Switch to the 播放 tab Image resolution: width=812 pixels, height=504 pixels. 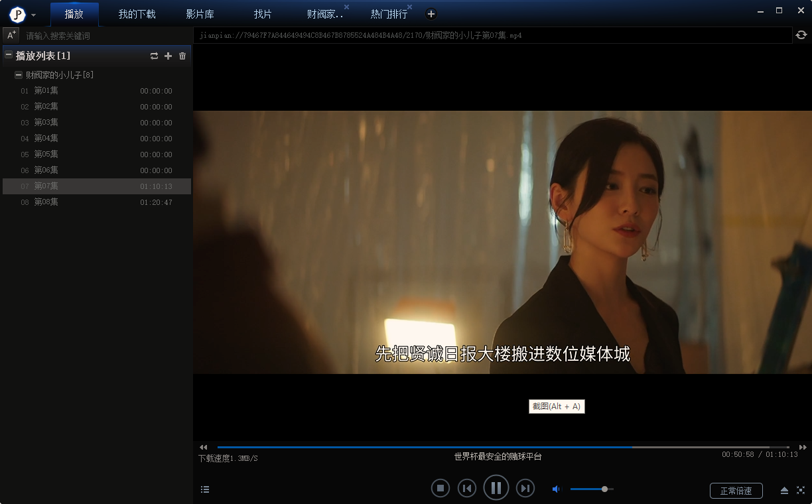point(74,14)
